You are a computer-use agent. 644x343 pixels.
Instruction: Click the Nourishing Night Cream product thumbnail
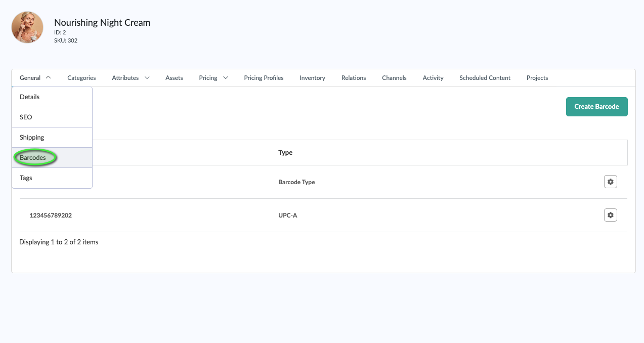(27, 27)
